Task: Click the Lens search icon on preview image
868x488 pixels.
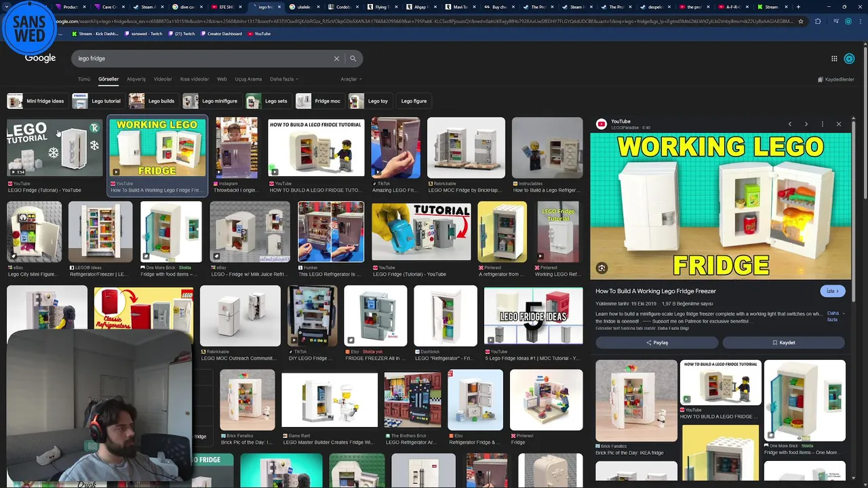Action: click(601, 268)
